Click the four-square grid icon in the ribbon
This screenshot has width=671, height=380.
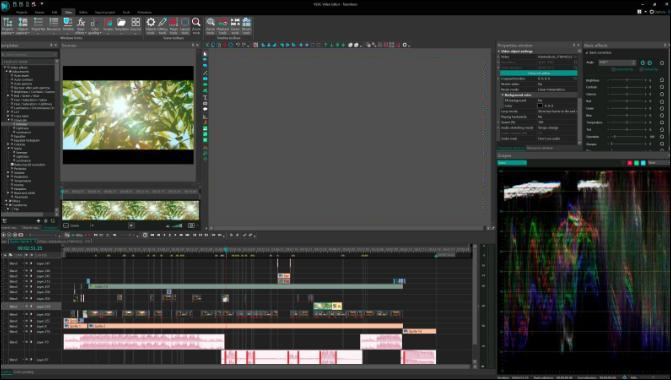click(x=136, y=25)
